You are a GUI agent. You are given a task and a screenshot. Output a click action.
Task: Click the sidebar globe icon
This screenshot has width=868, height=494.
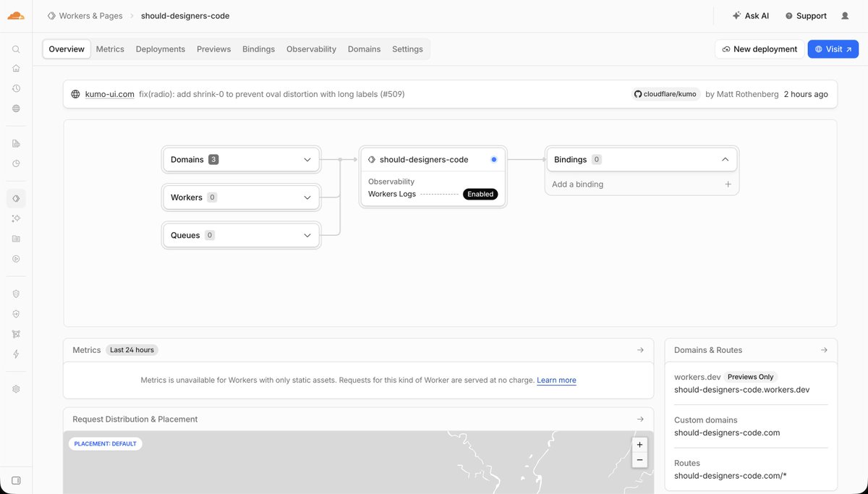point(16,108)
